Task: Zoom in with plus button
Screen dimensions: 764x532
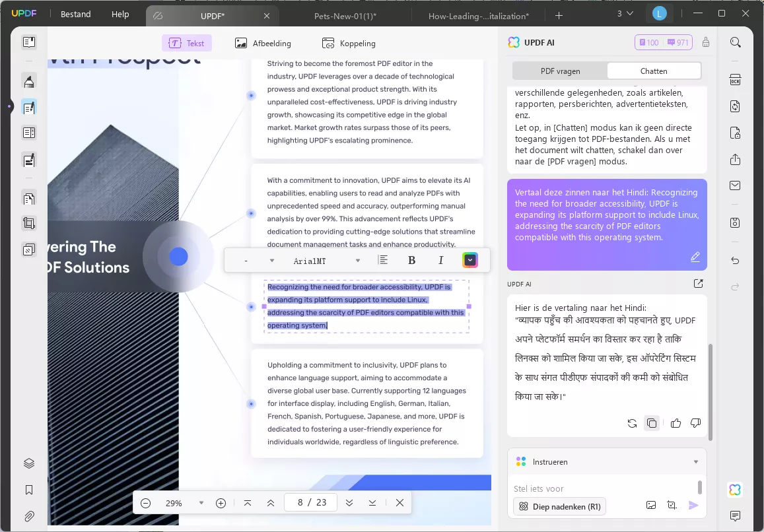Action: point(221,503)
